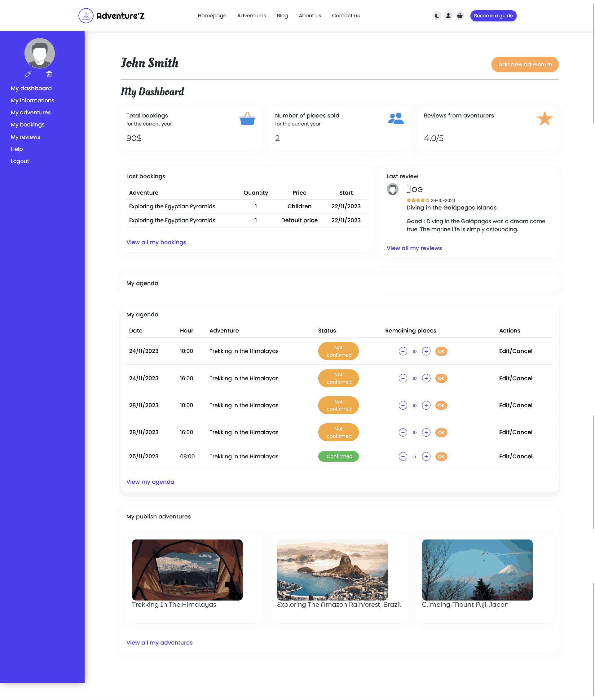Click Diving in the Galápagos Islands title
This screenshot has width=595, height=700.
click(x=451, y=208)
